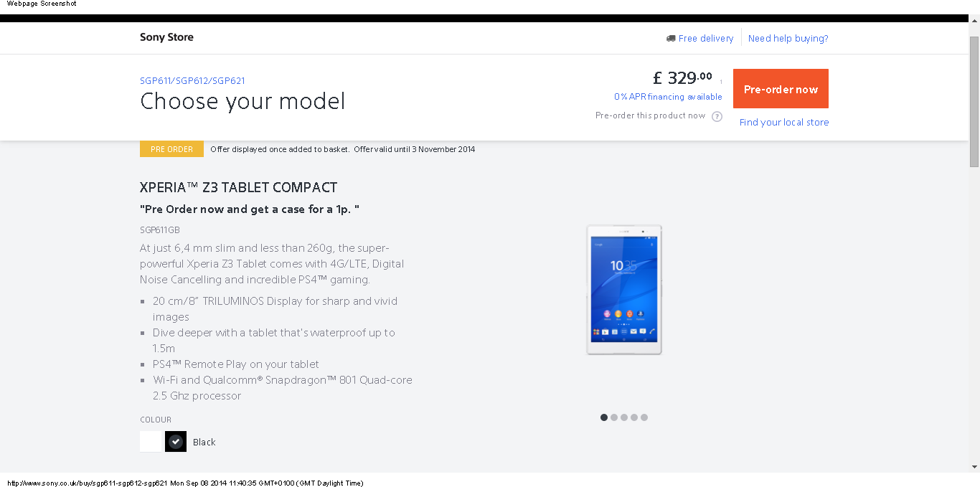
Task: Click the scrollbar up arrow
Action: click(x=974, y=28)
